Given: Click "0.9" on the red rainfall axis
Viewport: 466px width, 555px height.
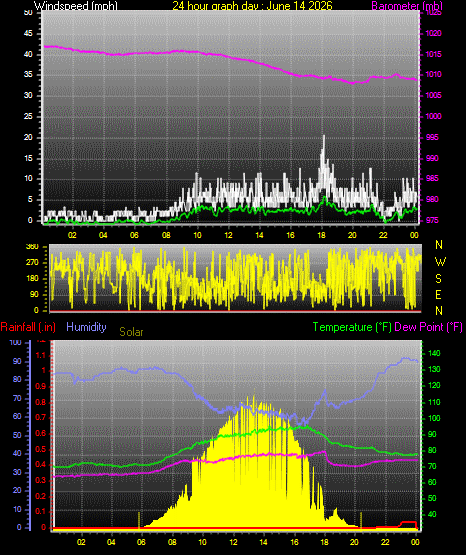Looking at the screenshot, I should (41, 386).
